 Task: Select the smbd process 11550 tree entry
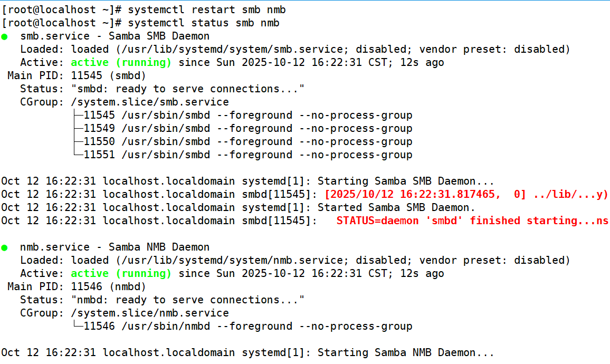pos(248,142)
